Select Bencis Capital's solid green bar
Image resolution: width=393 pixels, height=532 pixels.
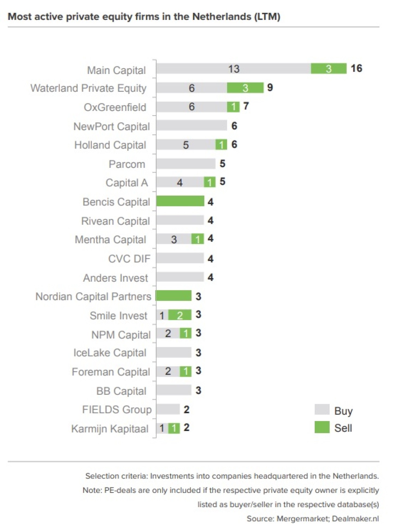[x=180, y=201]
